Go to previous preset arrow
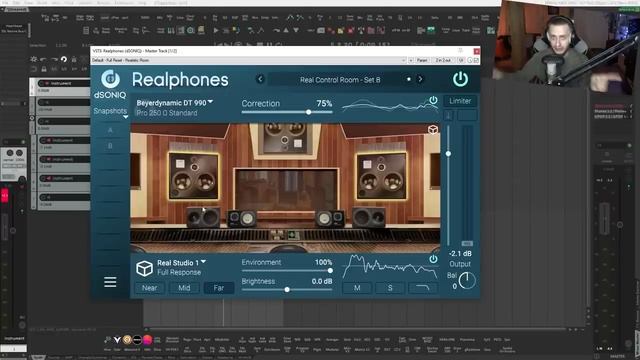 click(260, 79)
